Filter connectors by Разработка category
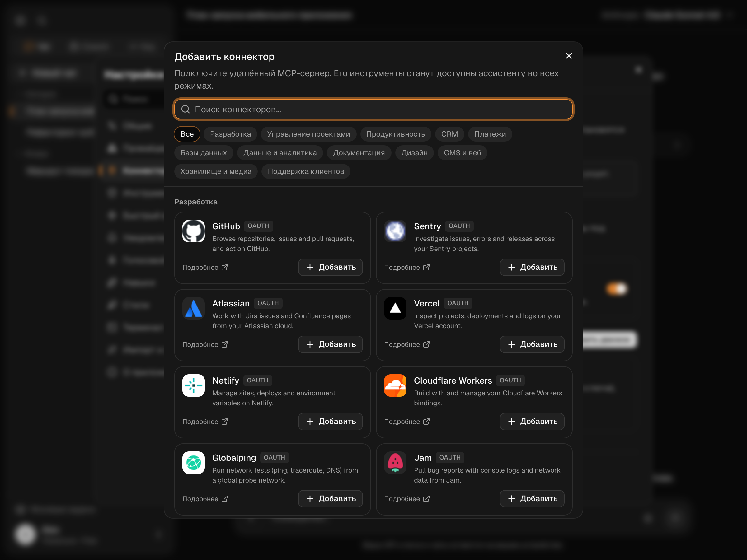The height and width of the screenshot is (560, 747). click(230, 134)
